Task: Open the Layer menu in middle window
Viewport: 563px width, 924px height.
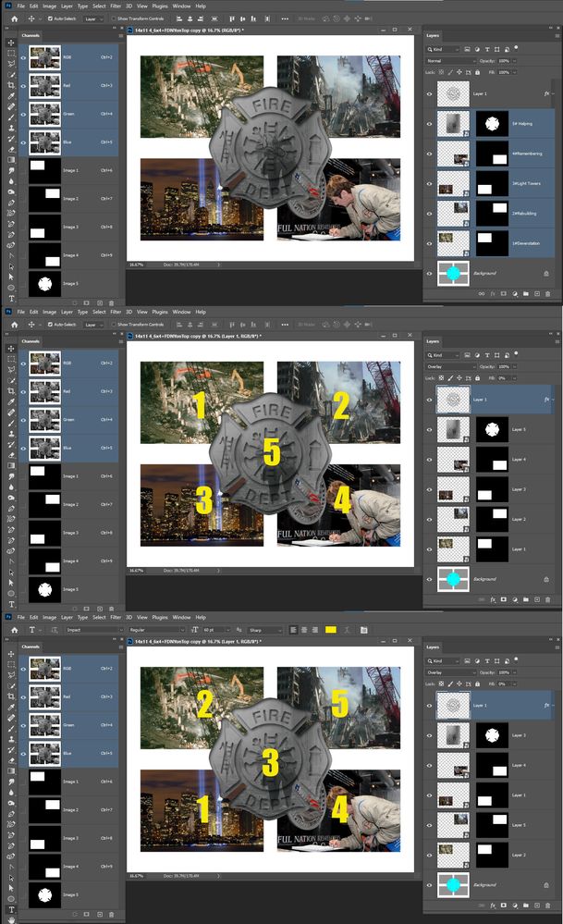Action: coord(67,312)
